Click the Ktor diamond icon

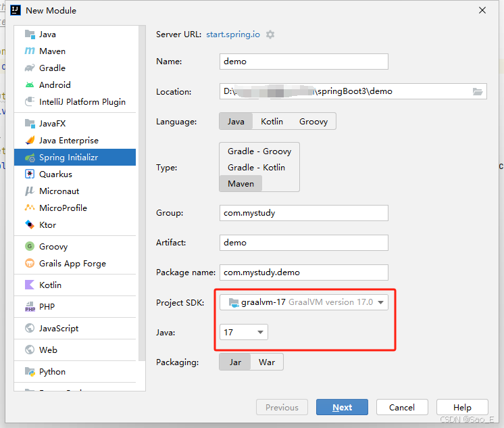point(30,224)
